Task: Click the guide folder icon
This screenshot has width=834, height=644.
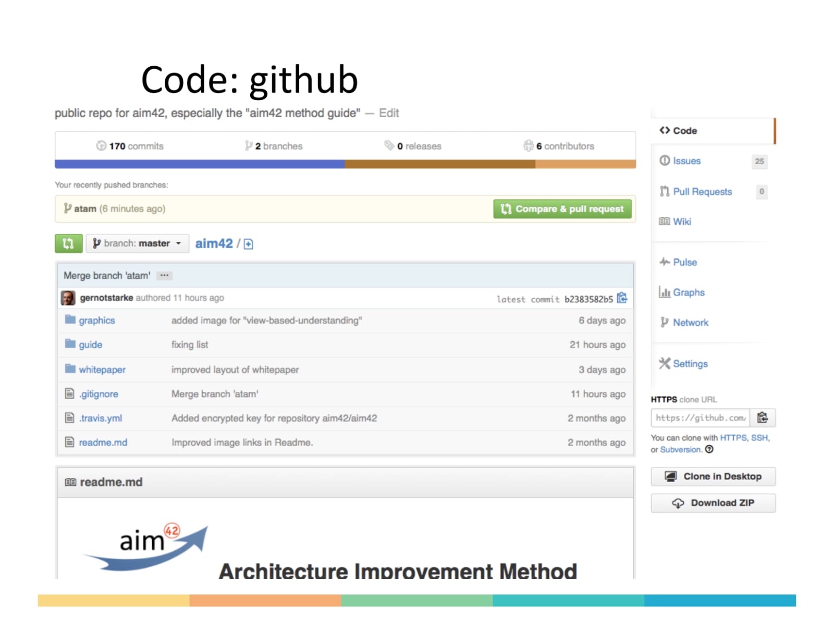Action: [x=70, y=343]
